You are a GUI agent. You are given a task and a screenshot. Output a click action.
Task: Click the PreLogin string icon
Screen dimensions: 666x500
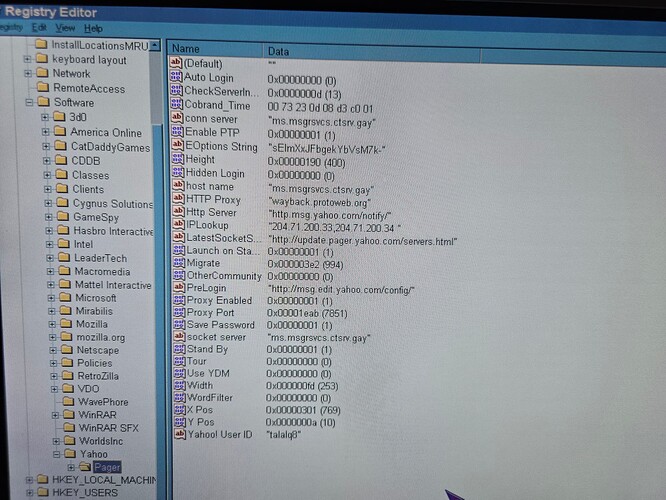tap(180, 287)
